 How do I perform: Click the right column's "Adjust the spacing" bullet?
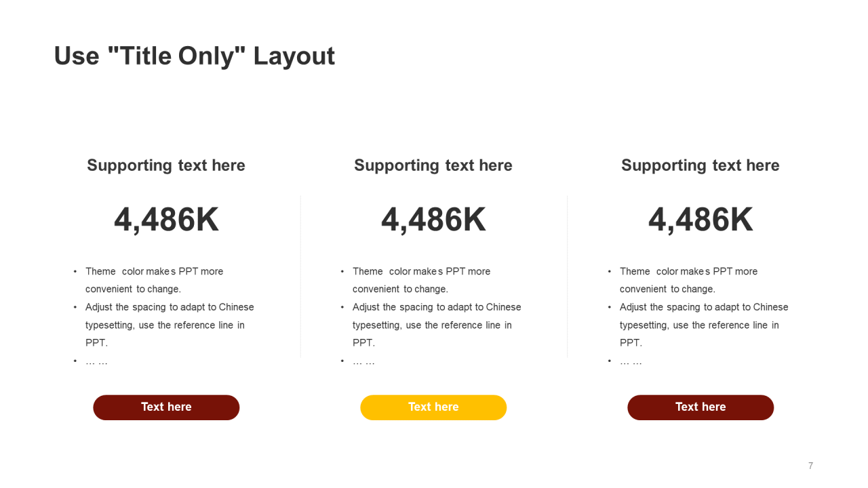(x=704, y=325)
